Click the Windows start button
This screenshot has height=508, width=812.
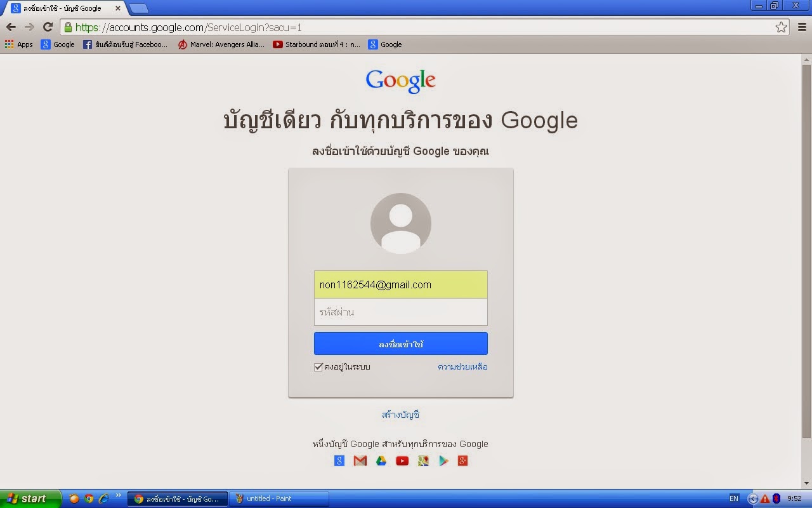click(x=30, y=498)
